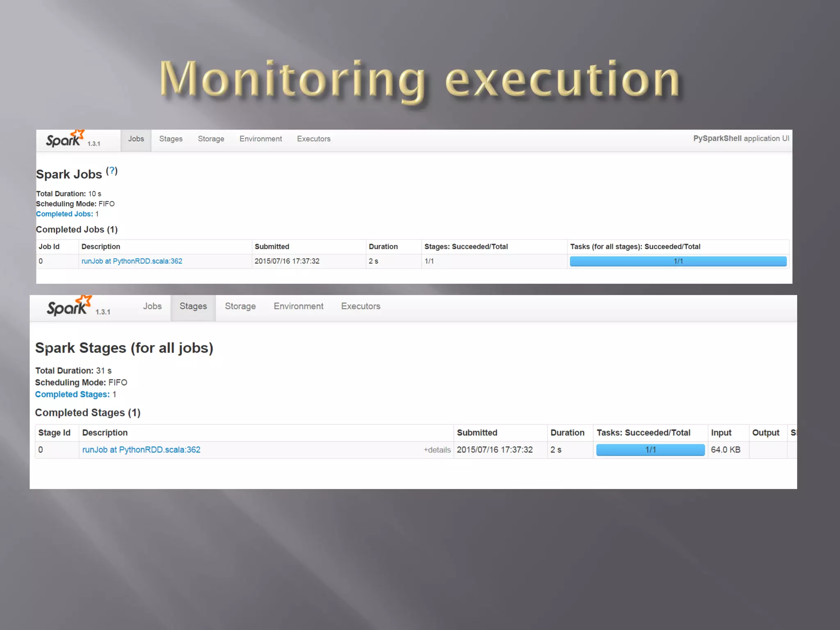The width and height of the screenshot is (840, 630).
Task: Click the Stage Id column header
Action: pos(54,433)
